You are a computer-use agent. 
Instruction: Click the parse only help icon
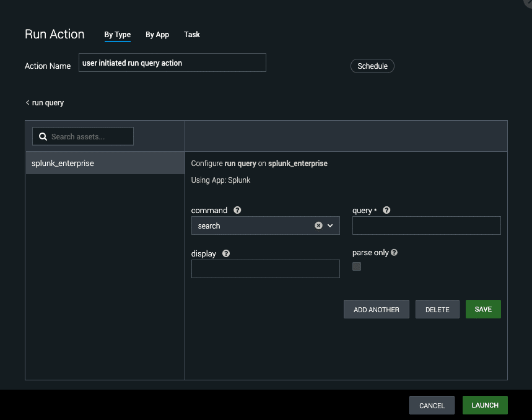[394, 252]
